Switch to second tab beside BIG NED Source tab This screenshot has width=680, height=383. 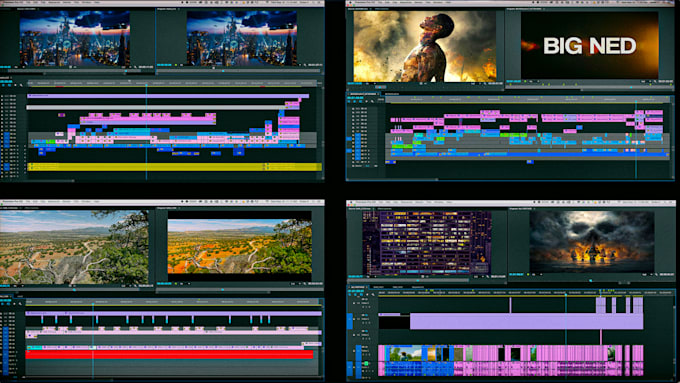pos(382,8)
